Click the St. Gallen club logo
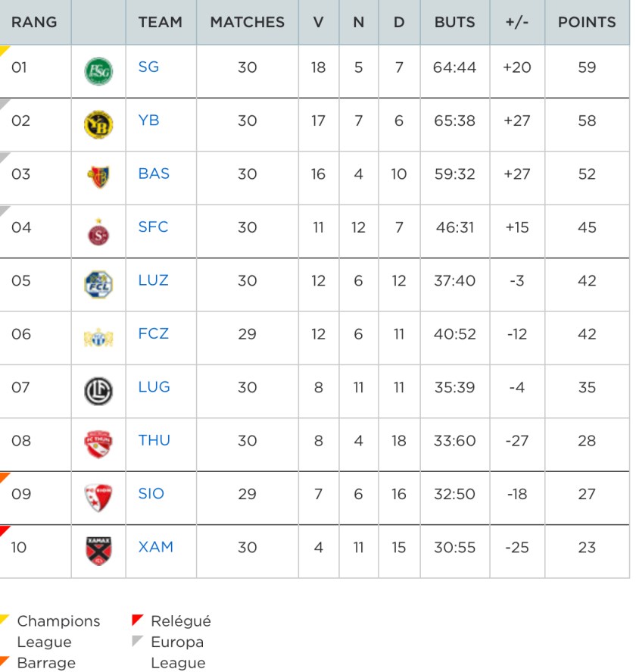The width and height of the screenshot is (636, 672). point(98,71)
